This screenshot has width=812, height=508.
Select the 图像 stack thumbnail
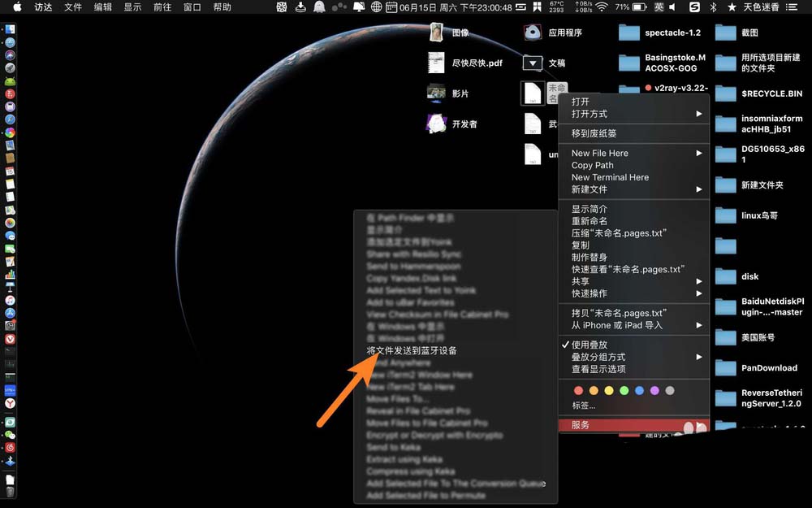tap(436, 33)
